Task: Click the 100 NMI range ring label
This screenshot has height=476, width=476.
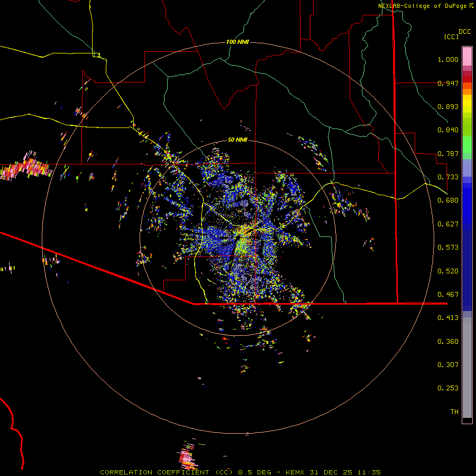Action: [237, 42]
